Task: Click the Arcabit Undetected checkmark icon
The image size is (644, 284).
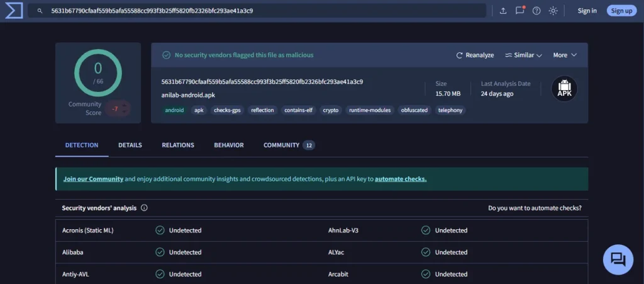Action: pyautogui.click(x=426, y=274)
